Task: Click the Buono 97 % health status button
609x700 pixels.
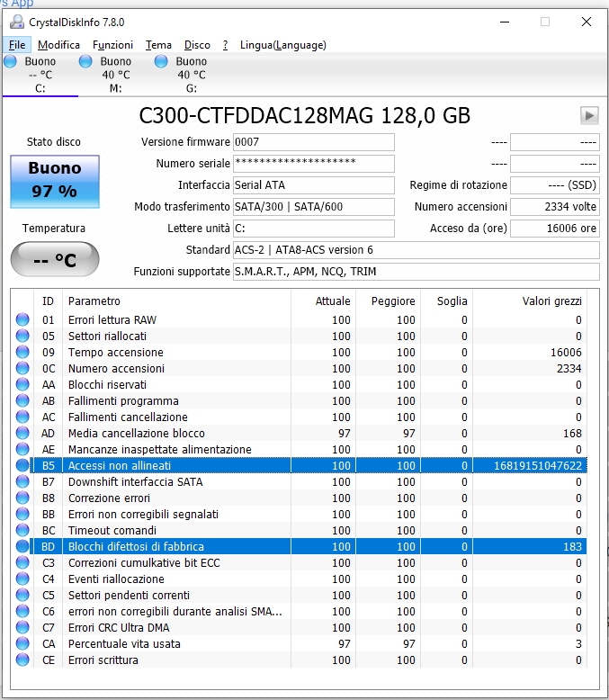Action: pos(55,181)
